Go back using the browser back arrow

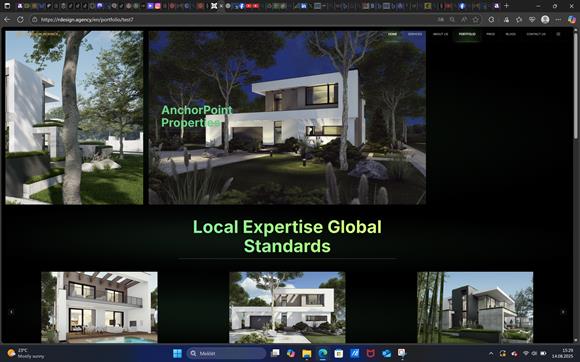click(x=7, y=20)
